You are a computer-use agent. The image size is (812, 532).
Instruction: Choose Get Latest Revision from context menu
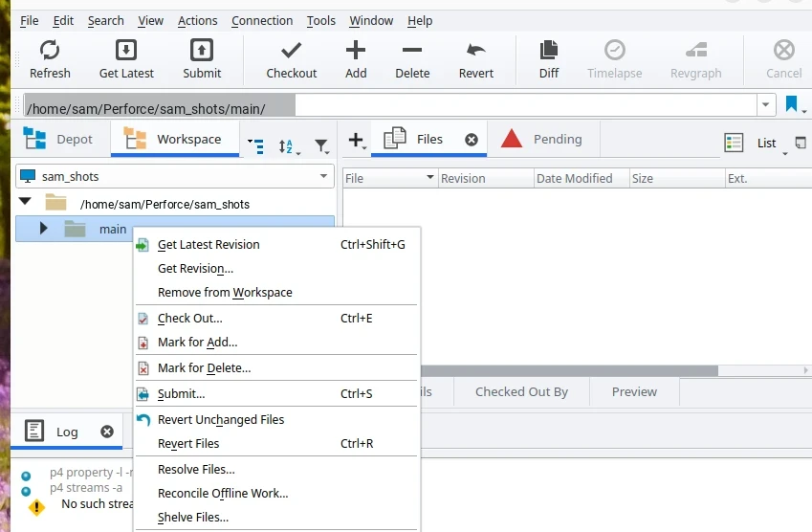276,245
